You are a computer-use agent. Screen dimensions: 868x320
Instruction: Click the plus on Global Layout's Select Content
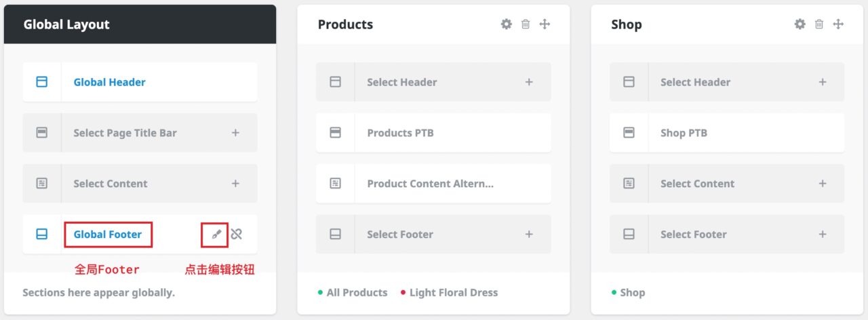point(235,184)
